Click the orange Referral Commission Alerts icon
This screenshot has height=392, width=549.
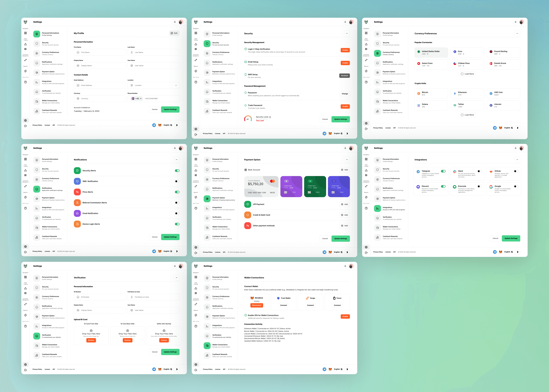click(x=77, y=203)
